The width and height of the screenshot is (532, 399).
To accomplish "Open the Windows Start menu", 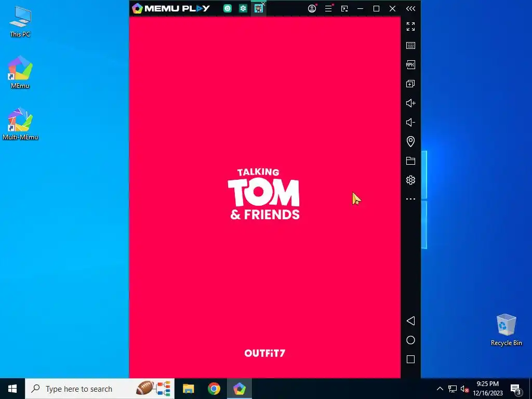I will point(12,389).
